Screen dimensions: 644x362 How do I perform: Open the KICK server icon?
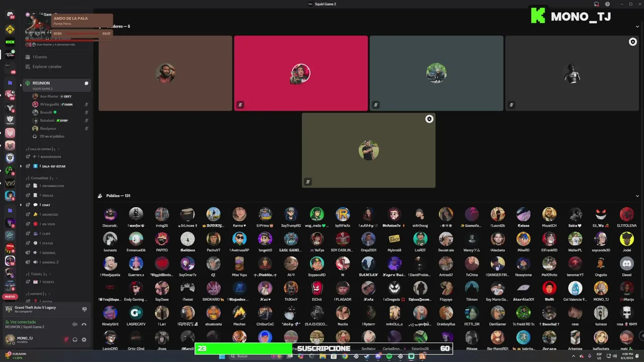[10, 42]
